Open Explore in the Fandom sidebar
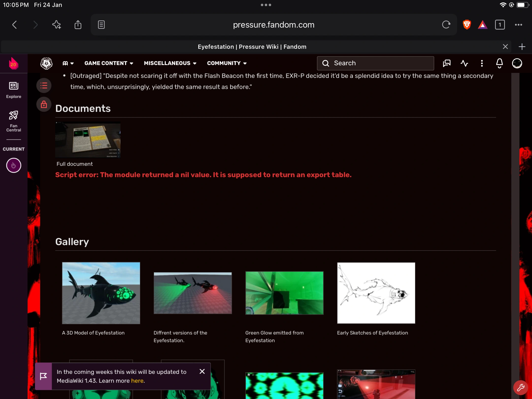 [x=14, y=90]
